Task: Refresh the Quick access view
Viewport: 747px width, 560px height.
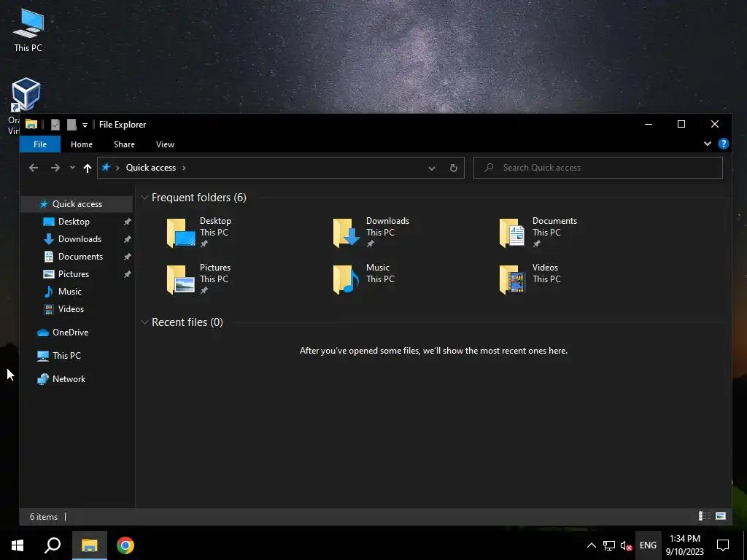Action: (454, 168)
